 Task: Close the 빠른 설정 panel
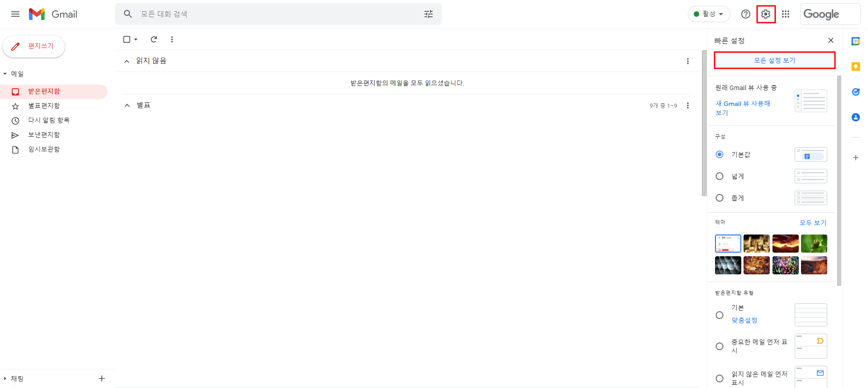click(831, 40)
